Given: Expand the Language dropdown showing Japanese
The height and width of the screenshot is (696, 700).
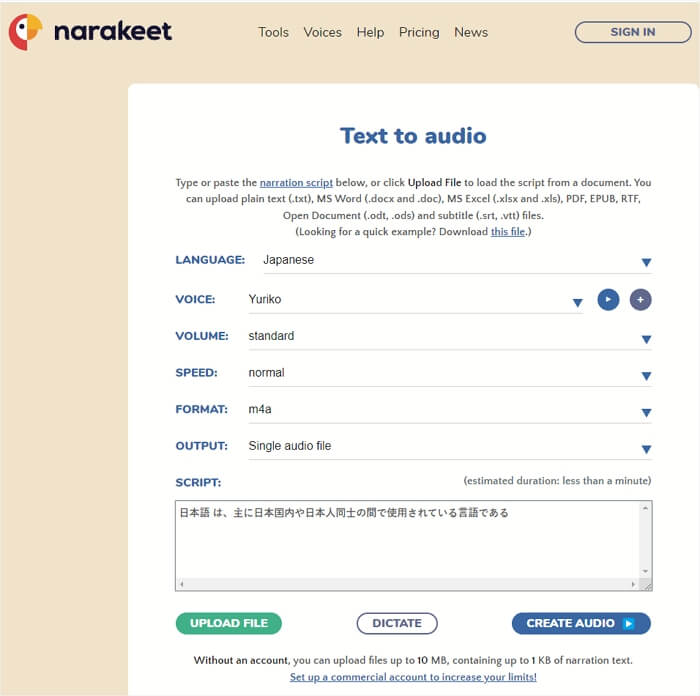Looking at the screenshot, I should coord(457,260).
